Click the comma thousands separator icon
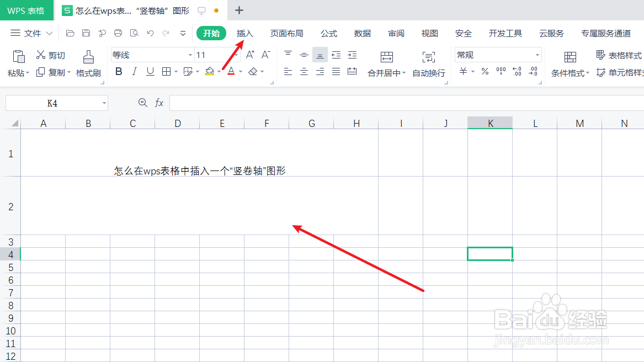The height and width of the screenshot is (362, 644). pos(501,71)
